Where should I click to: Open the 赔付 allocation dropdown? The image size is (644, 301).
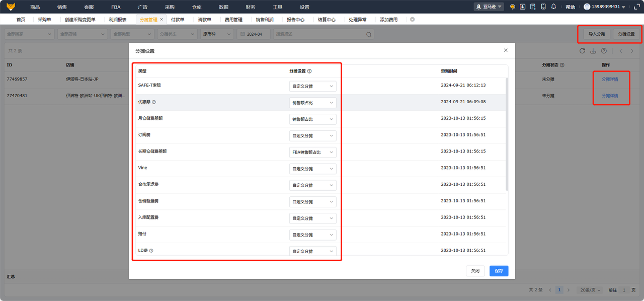312,235
